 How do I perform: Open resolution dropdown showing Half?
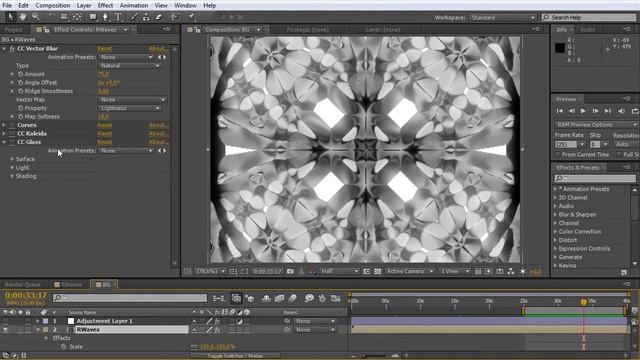coord(339,271)
